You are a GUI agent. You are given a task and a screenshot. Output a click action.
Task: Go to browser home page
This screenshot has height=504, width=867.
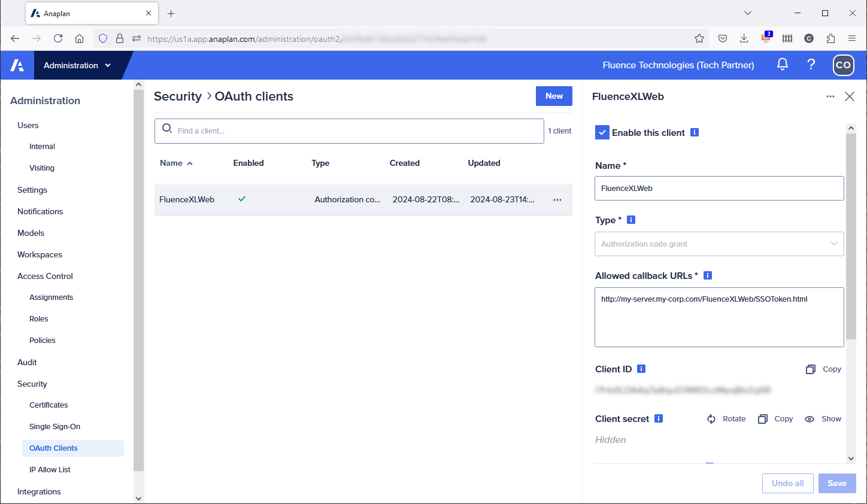coord(79,38)
